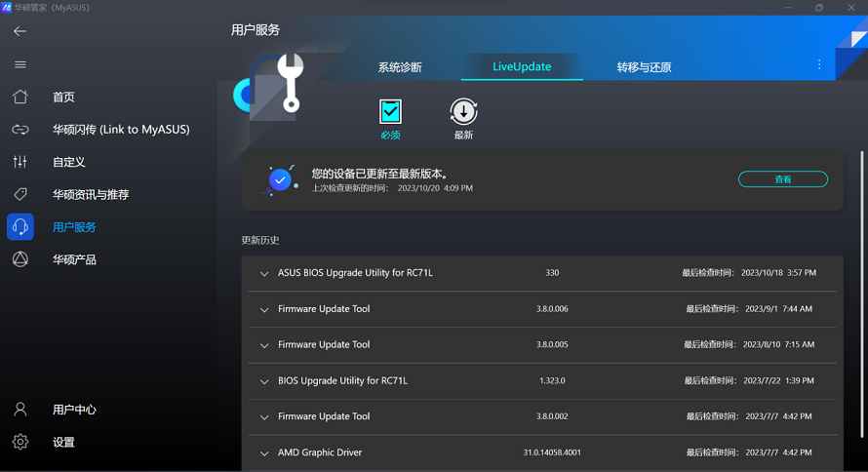Open 华硕闪传 (Link to MyASUS)
Screen dimensions: 868x472
(121, 130)
